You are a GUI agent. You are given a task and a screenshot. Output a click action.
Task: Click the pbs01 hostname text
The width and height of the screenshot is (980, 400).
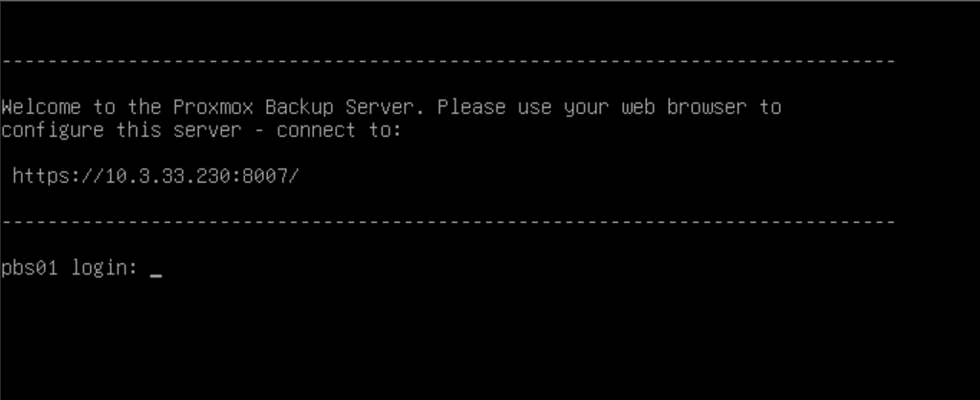(30, 269)
